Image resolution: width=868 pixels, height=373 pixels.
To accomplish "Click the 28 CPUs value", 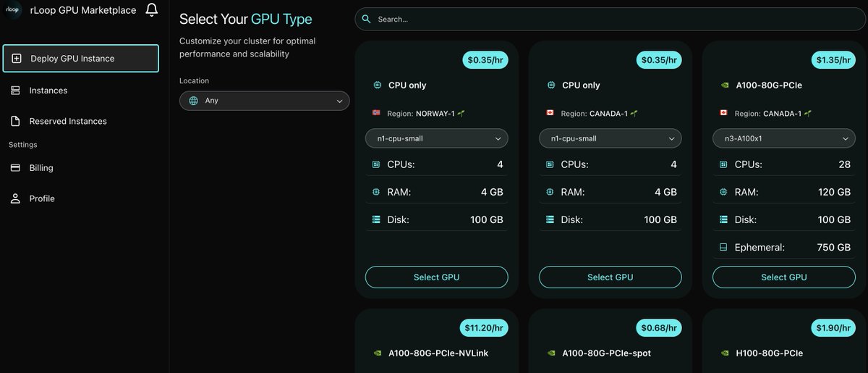I will tap(844, 164).
